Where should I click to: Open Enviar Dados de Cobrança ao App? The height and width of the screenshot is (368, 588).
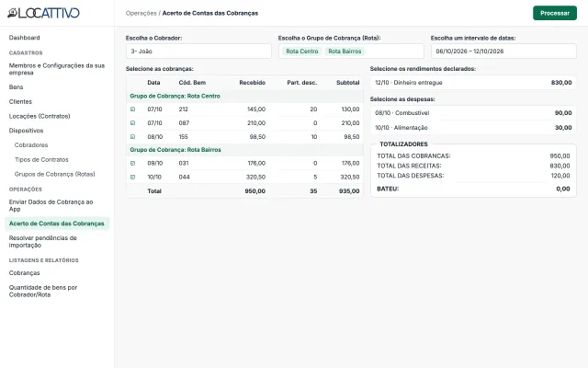(51, 205)
